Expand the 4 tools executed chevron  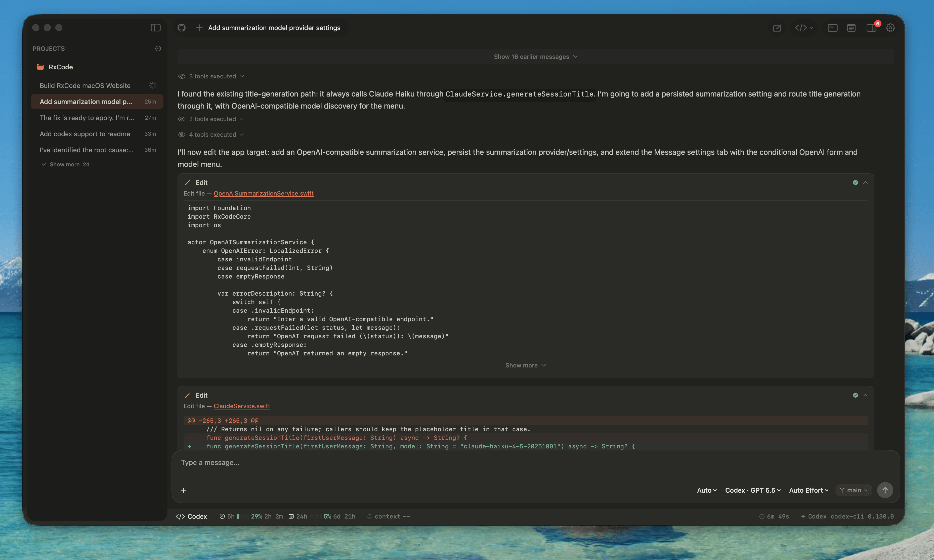click(242, 134)
